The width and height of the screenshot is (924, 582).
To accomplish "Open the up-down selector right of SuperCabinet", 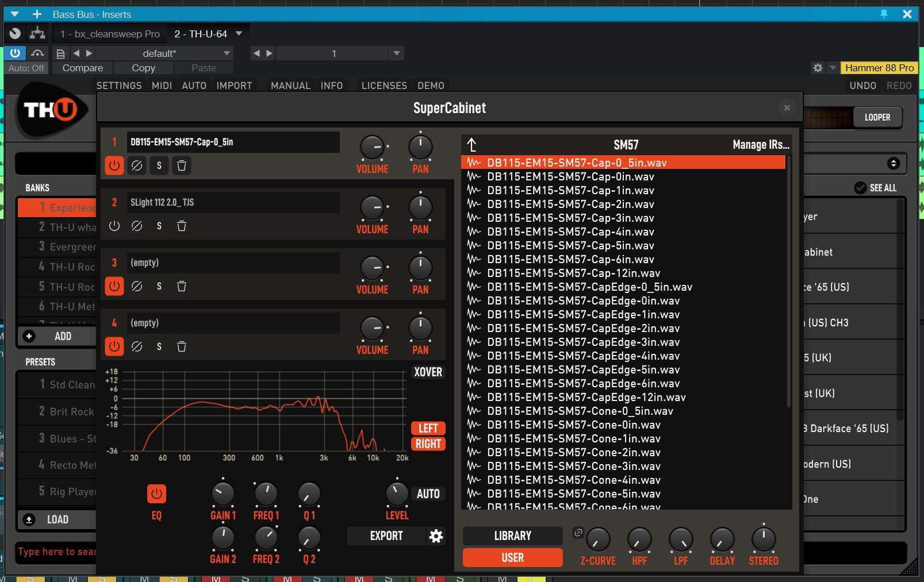I will [x=894, y=163].
